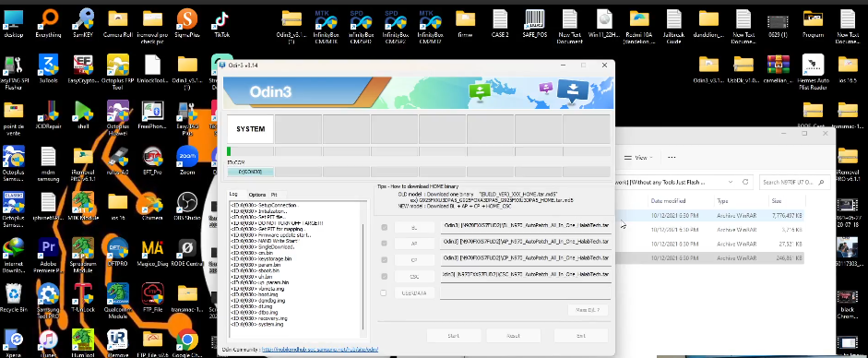Launch the SamKEY desktop shortcut
This screenshot has height=358, width=868.
(x=82, y=23)
